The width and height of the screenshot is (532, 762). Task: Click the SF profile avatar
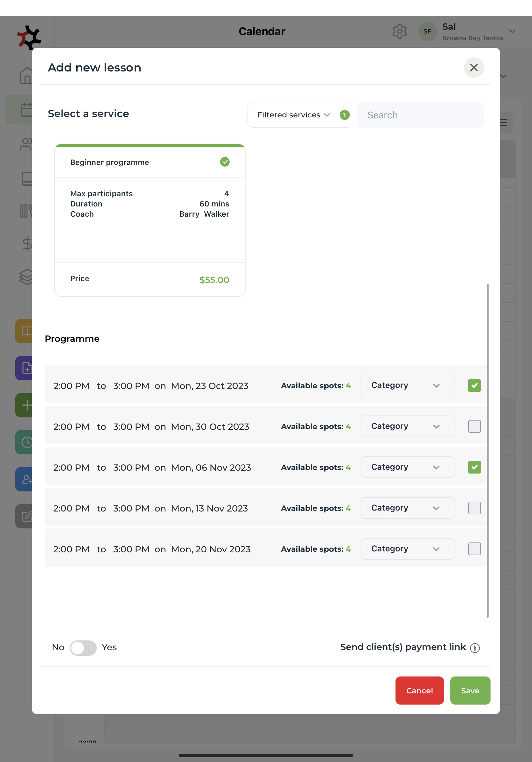click(x=427, y=32)
